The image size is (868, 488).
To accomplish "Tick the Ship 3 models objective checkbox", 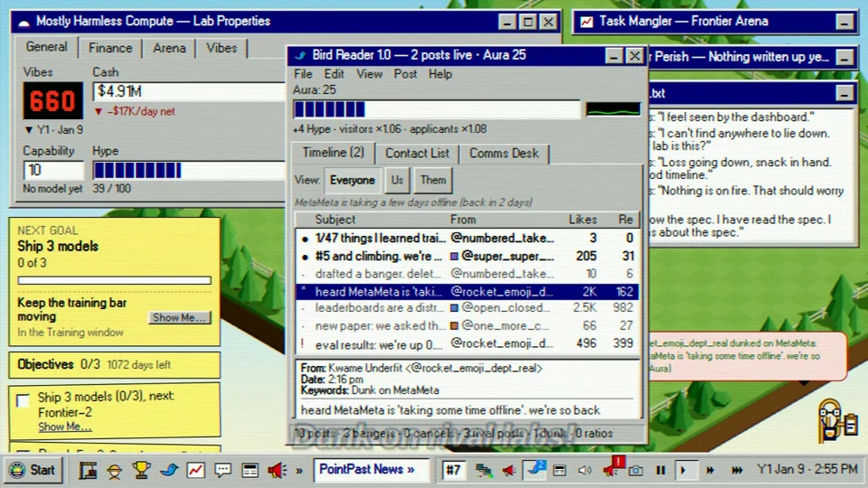I will click(x=23, y=400).
